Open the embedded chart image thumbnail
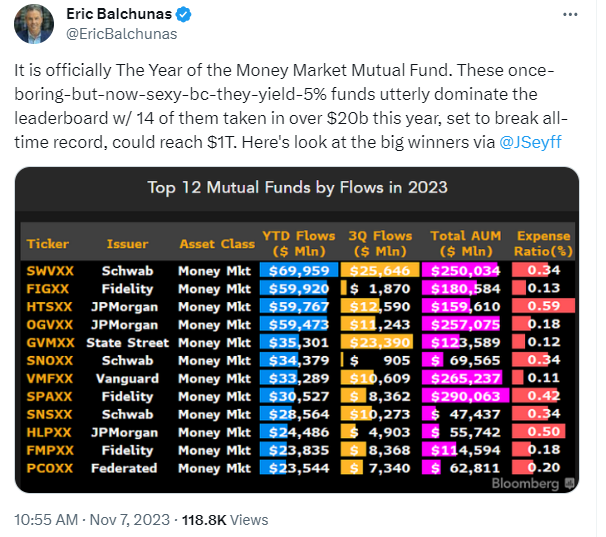Image resolution: width=606 pixels, height=537 pixels. [297, 330]
